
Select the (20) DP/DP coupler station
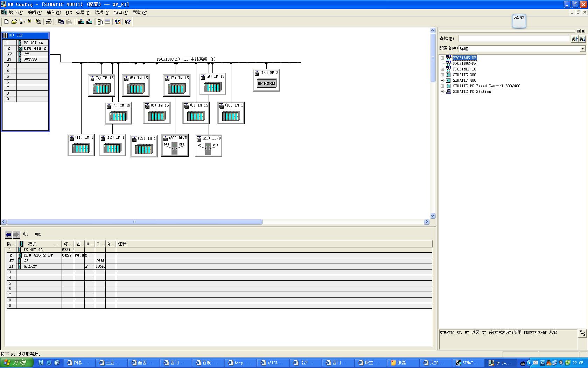coord(175,145)
